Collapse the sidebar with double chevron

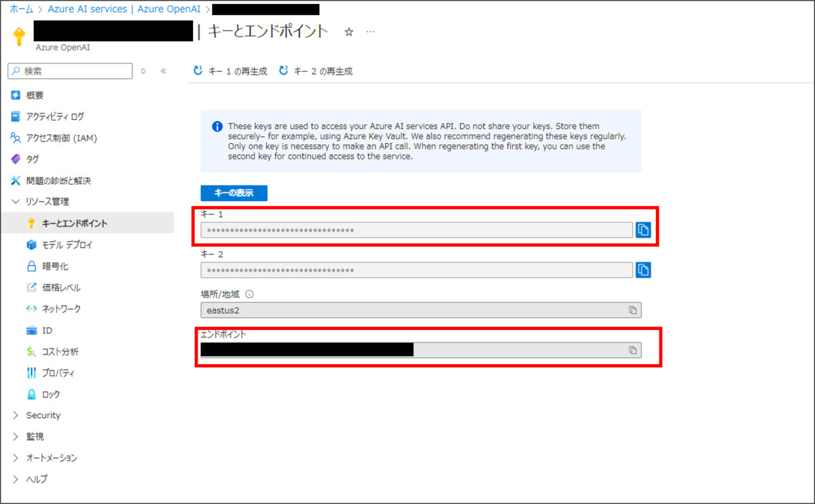[x=163, y=71]
